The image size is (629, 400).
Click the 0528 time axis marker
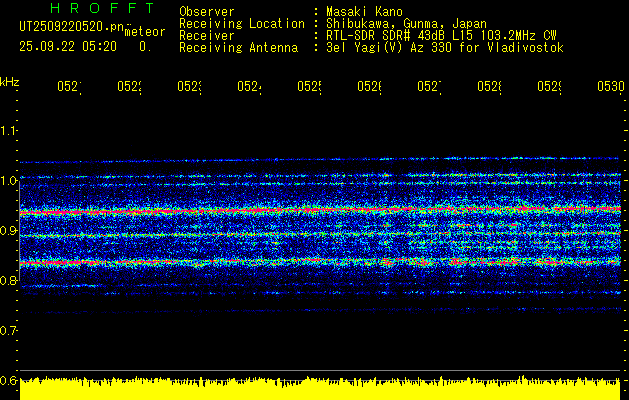coord(489,86)
